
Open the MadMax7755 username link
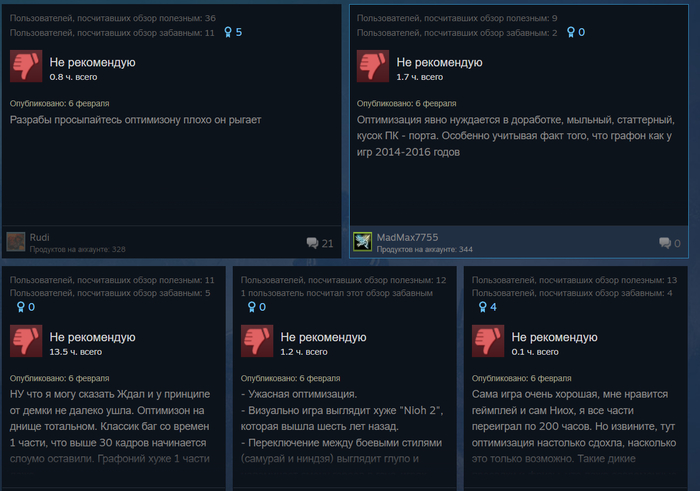click(x=407, y=237)
